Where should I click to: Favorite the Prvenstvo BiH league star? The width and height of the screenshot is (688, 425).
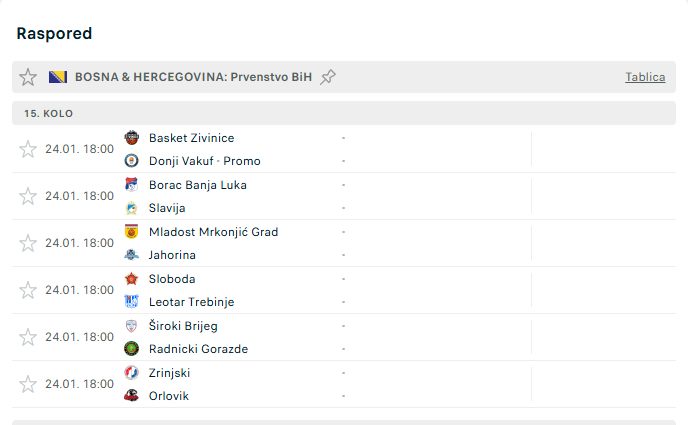[28, 77]
